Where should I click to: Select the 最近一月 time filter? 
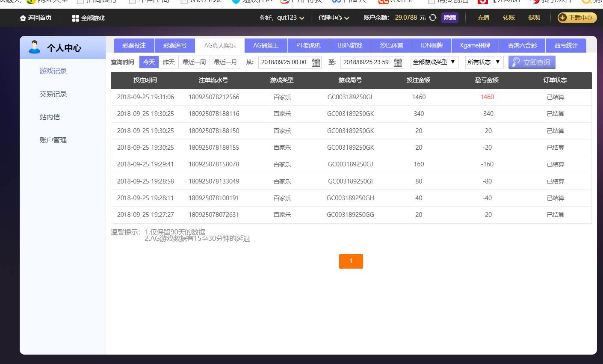tap(225, 62)
